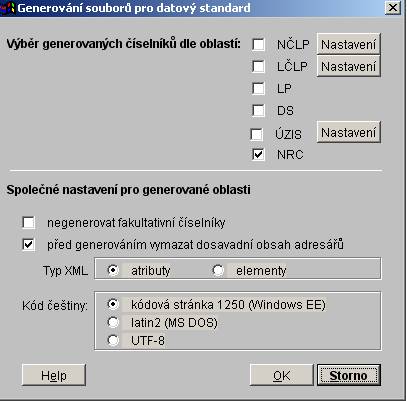Image resolution: width=407 pixels, height=401 pixels.
Task: Check negenerovat fakultativní číselníky option
Action: pos(28,222)
